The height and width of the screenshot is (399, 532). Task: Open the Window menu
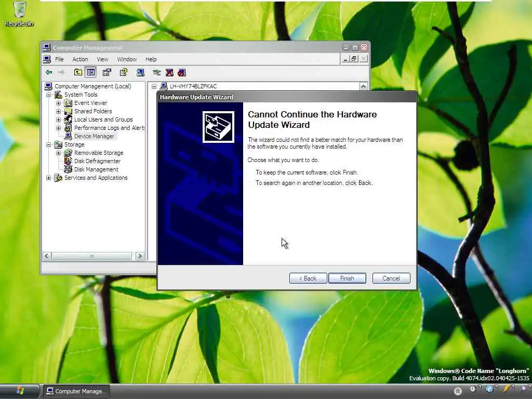[x=127, y=59]
